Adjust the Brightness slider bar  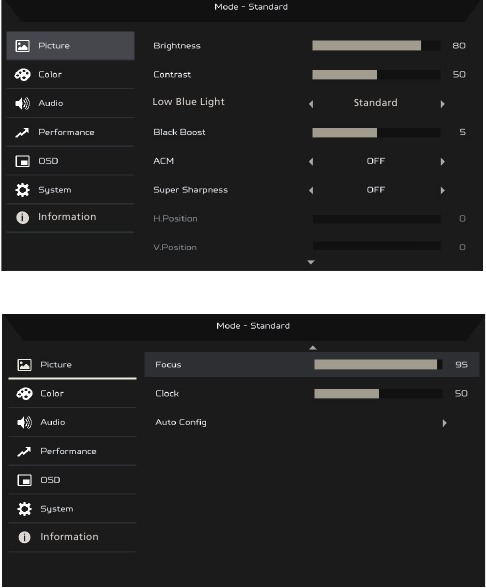click(x=376, y=46)
